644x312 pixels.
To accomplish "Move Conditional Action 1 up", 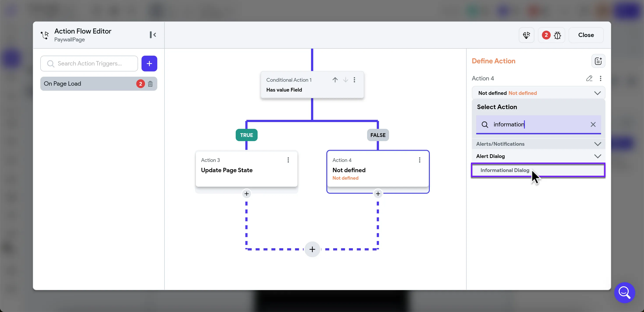I will [335, 80].
